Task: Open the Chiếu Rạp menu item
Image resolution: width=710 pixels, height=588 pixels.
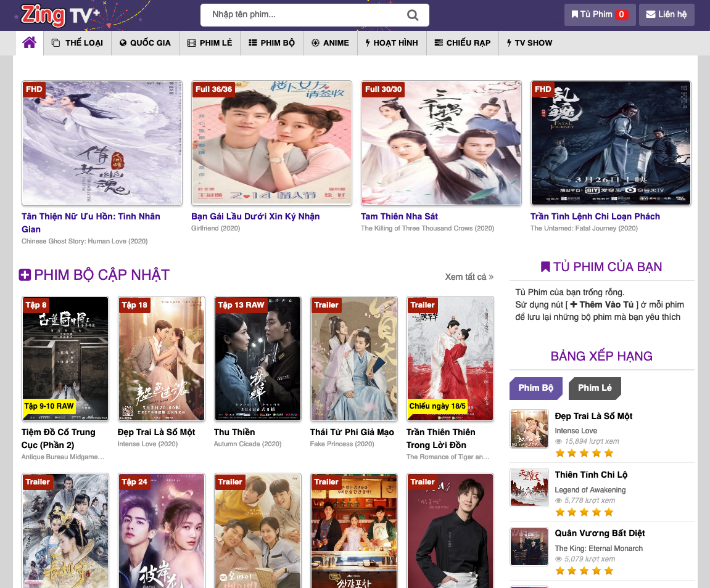Action: [462, 43]
